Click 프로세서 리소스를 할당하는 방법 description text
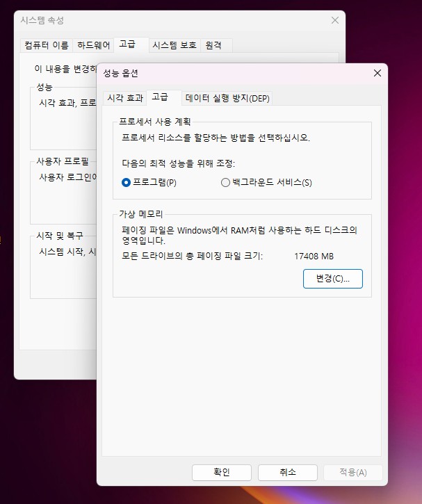422x504 pixels. [x=216, y=138]
